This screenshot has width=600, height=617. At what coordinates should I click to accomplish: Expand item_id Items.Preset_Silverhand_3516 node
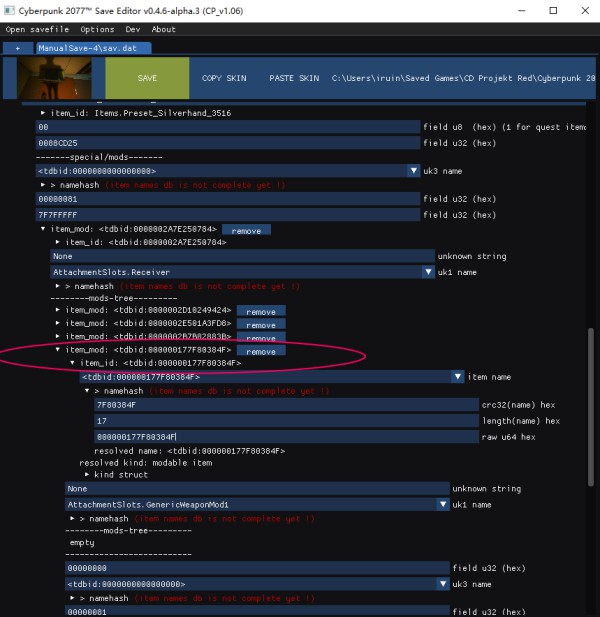pos(43,113)
